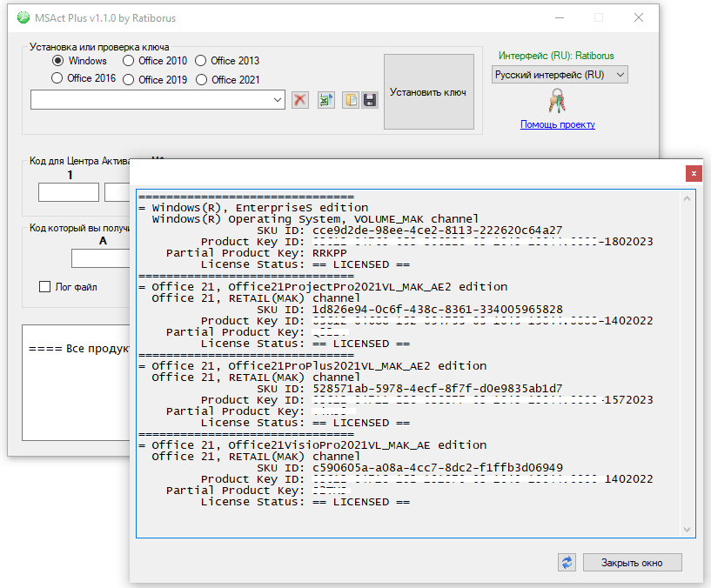Open the Помощь проекту link
This screenshot has width=711, height=588.
point(557,124)
